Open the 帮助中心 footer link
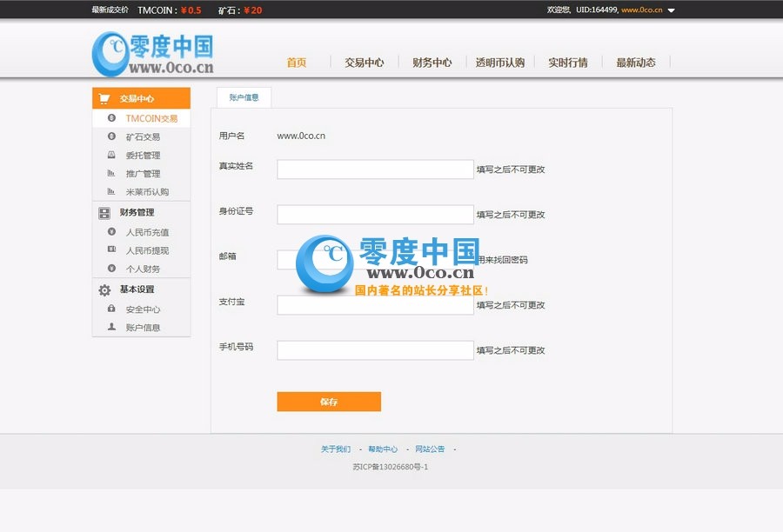Image resolution: width=783 pixels, height=532 pixels. 384,449
